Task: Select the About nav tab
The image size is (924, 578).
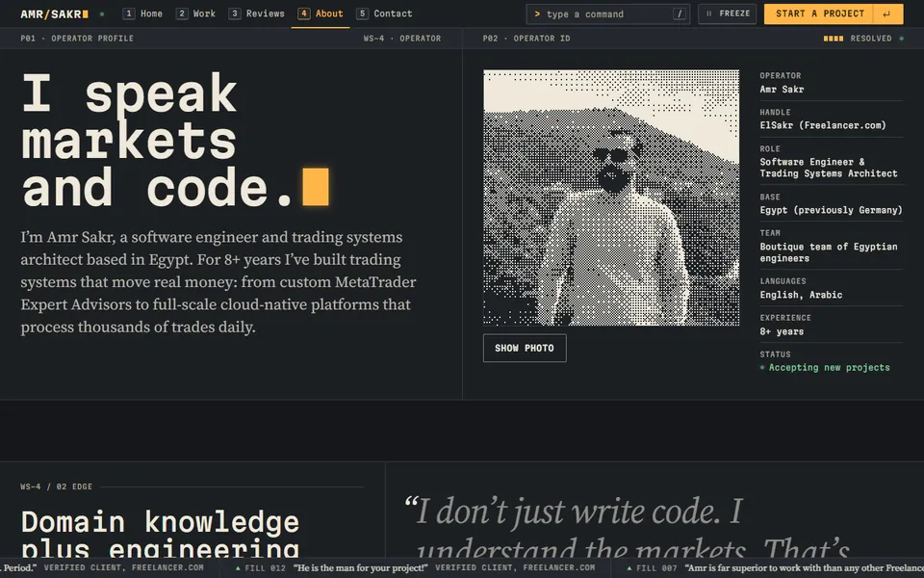Action: tap(321, 13)
